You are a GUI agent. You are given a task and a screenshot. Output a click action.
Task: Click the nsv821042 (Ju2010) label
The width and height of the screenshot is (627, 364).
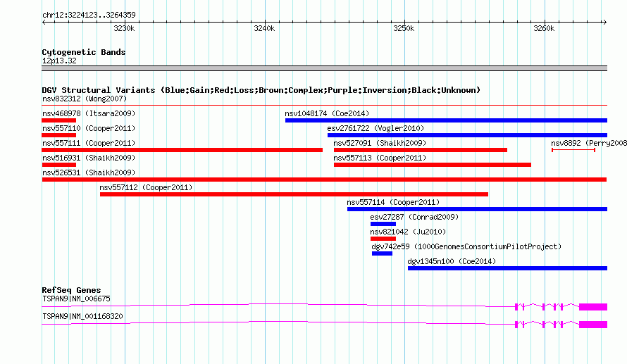tap(408, 232)
